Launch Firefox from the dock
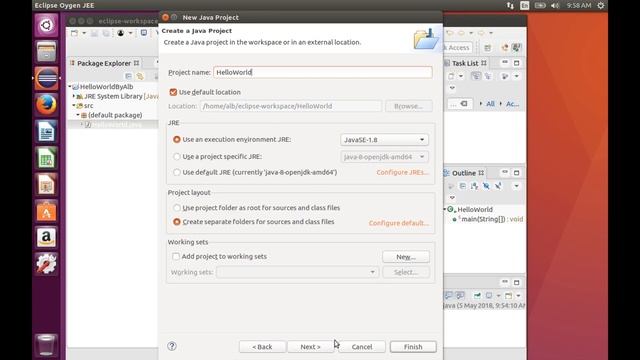Viewport: 640px width, 360px height. pyautogui.click(x=46, y=105)
